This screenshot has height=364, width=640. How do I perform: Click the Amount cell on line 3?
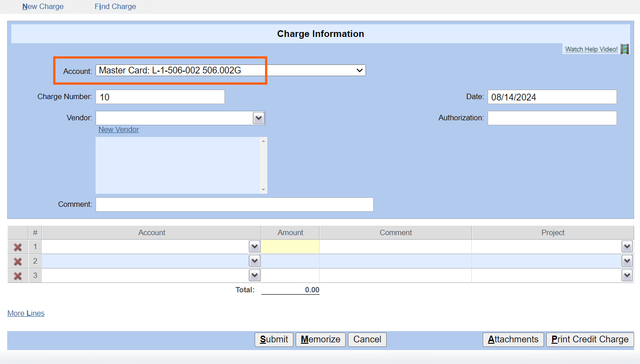pos(290,276)
